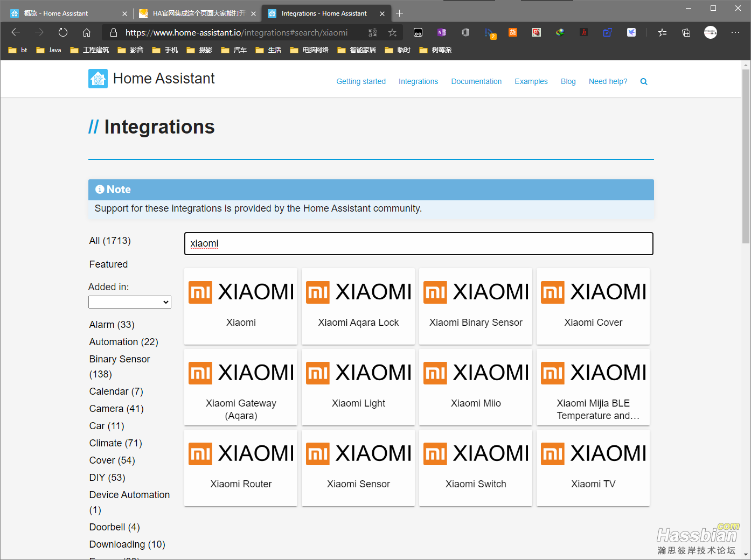Open the Xiaomi Gateway (Aqara) card

(x=241, y=387)
